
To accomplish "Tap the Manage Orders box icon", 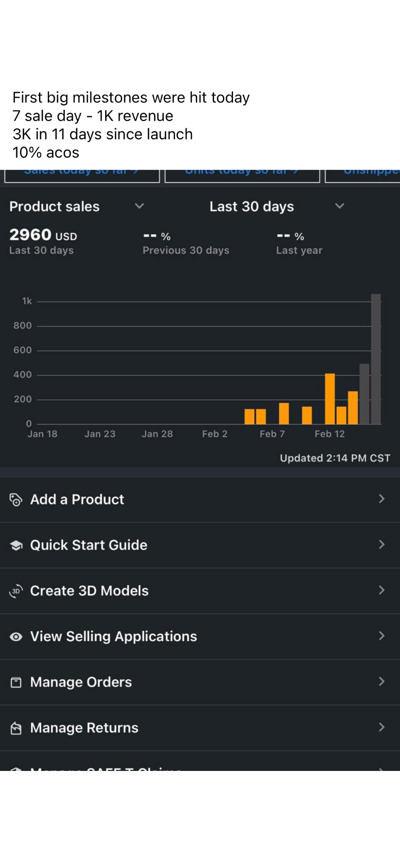I will [16, 682].
